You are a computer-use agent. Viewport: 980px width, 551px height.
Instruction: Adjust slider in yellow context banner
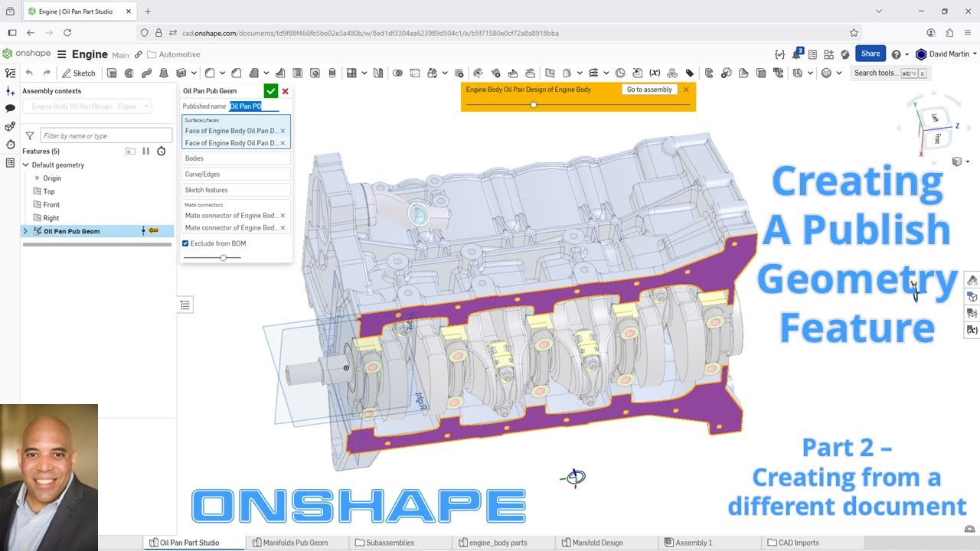click(x=534, y=104)
